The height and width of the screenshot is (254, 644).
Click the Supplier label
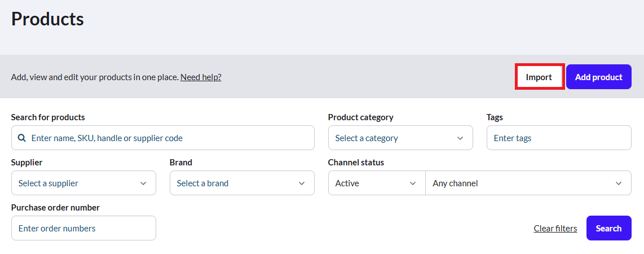(27, 163)
